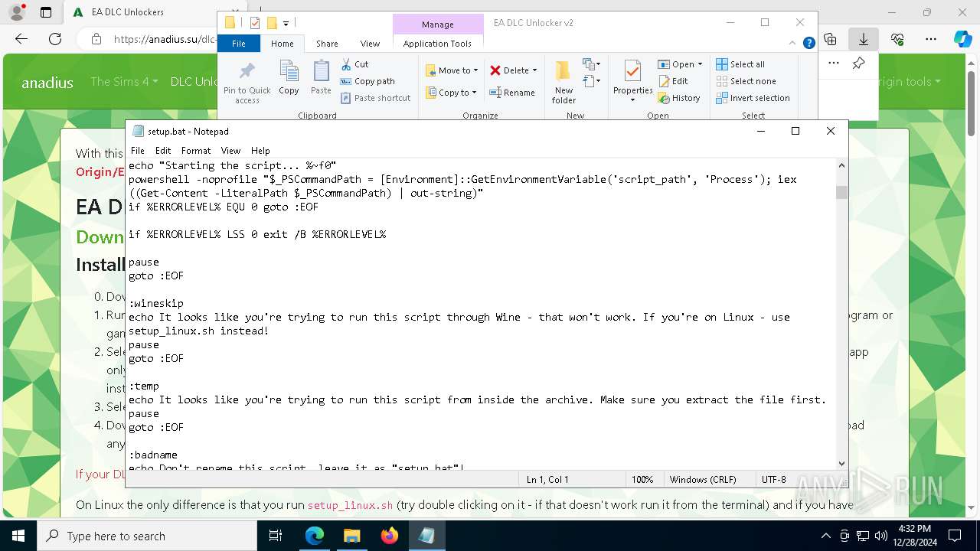Viewport: 980px width, 551px height.
Task: Open Edge Collections icon
Action: [x=830, y=38]
